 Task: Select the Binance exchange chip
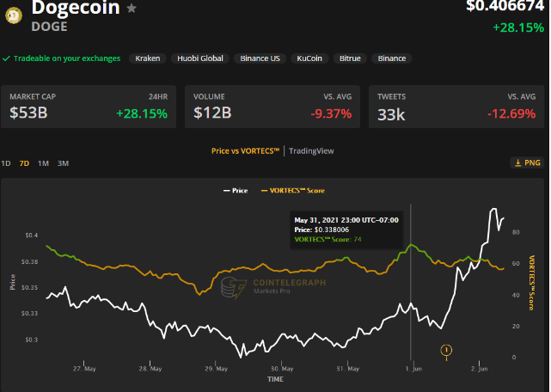click(392, 58)
